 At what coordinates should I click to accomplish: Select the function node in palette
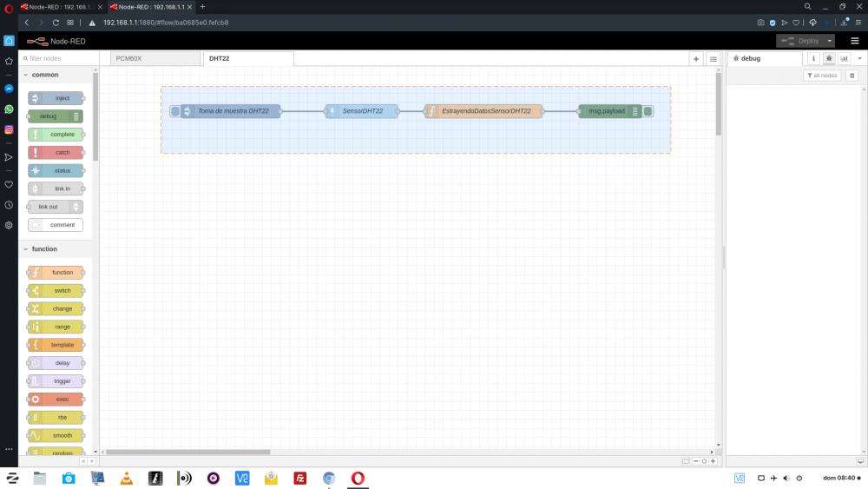pyautogui.click(x=56, y=273)
